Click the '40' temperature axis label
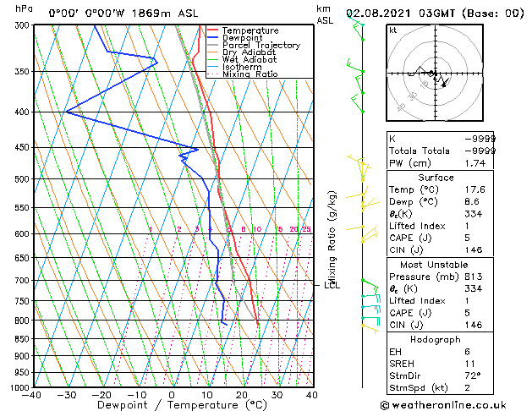This screenshot has width=532, height=411. pos(312,395)
